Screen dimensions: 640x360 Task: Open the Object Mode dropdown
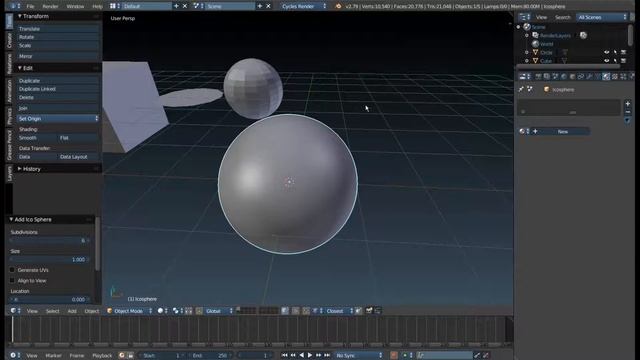pos(130,311)
